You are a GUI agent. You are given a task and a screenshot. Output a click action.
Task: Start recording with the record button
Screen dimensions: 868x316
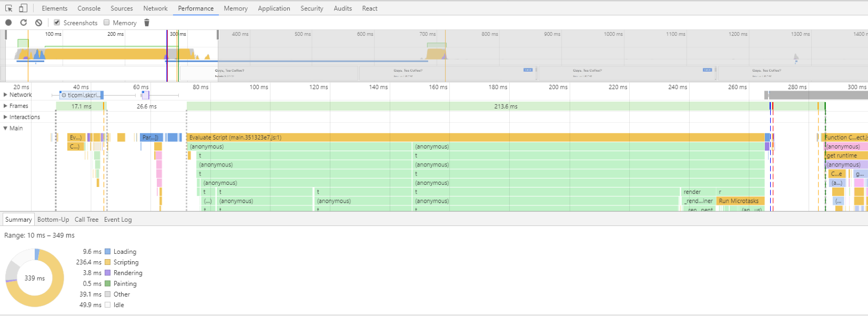8,23
